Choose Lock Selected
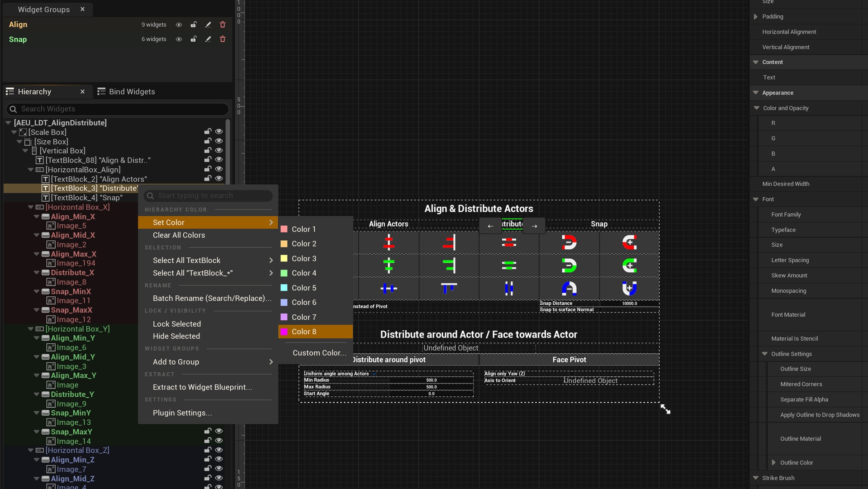 [208, 324]
